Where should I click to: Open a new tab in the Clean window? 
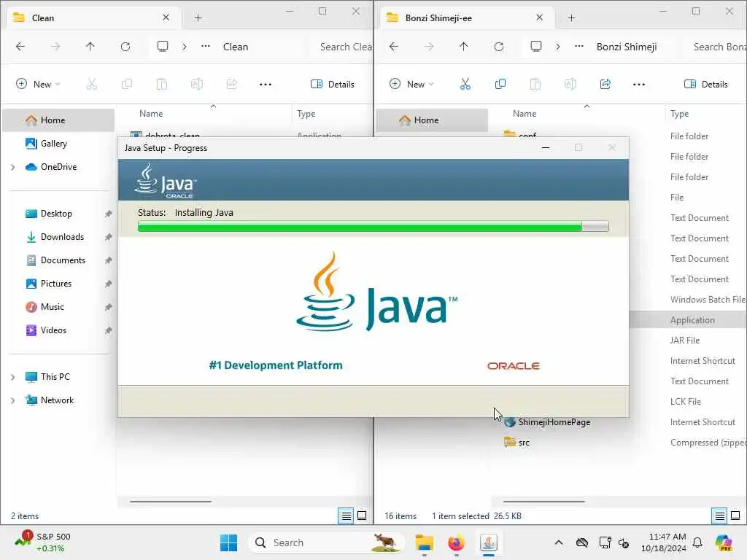tap(198, 18)
